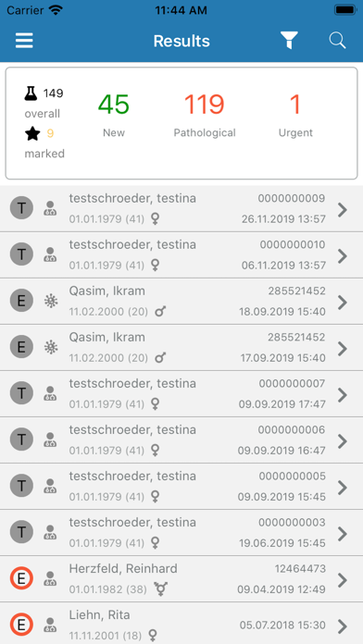Show the 1 Urgent result
Image resolution: width=363 pixels, height=644 pixels.
[295, 115]
